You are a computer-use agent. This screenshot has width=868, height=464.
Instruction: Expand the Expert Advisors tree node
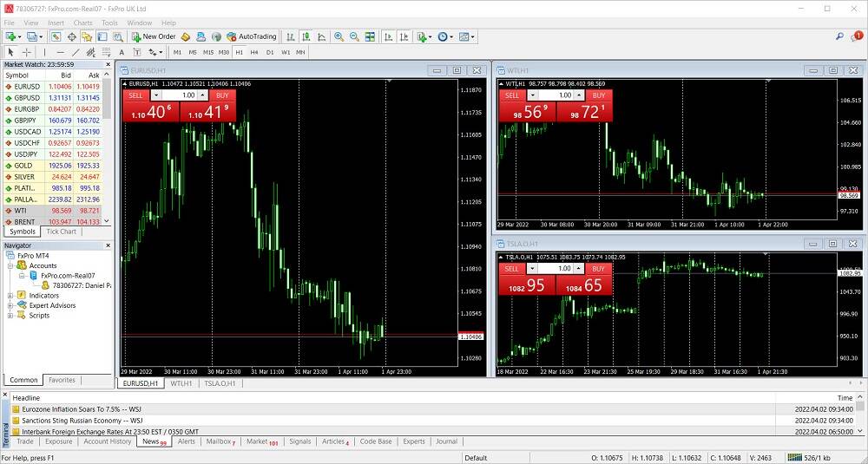[9, 305]
